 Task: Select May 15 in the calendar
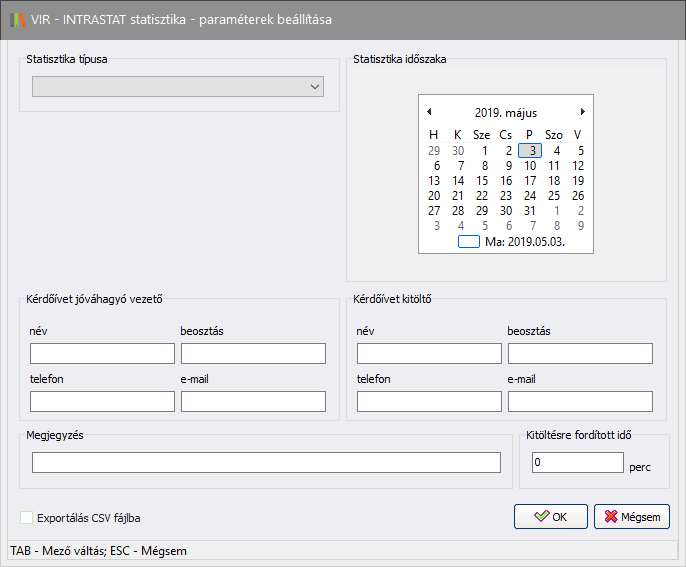482,181
